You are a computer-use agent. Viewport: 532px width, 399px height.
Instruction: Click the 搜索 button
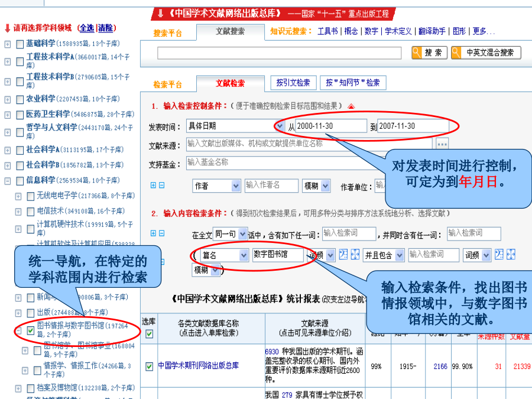pyautogui.click(x=429, y=53)
